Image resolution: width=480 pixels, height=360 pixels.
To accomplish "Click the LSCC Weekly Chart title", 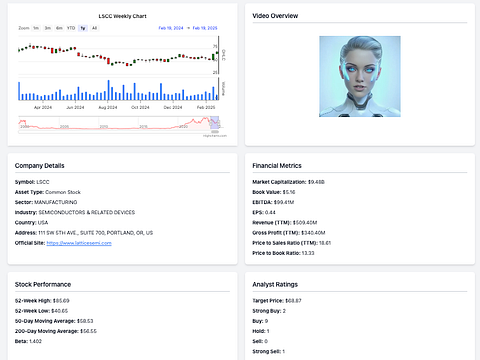I will pyautogui.click(x=122, y=16).
